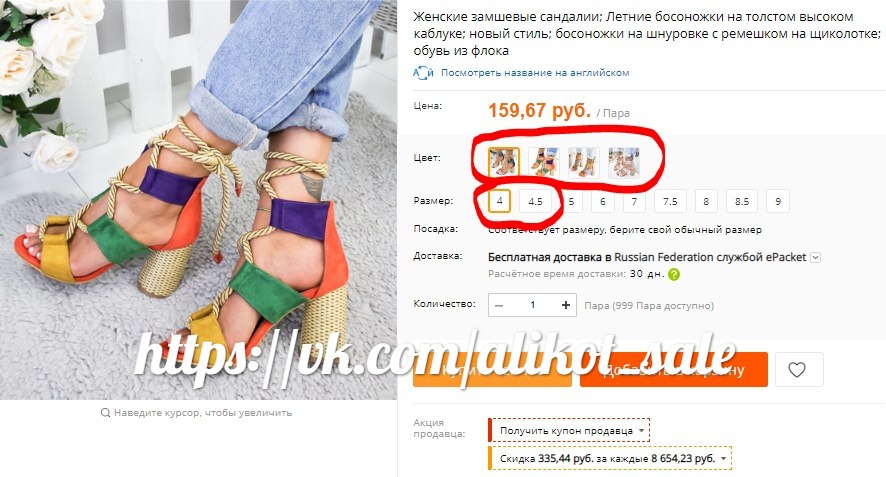
Task: Click the heart wishlist icon
Action: (x=797, y=370)
